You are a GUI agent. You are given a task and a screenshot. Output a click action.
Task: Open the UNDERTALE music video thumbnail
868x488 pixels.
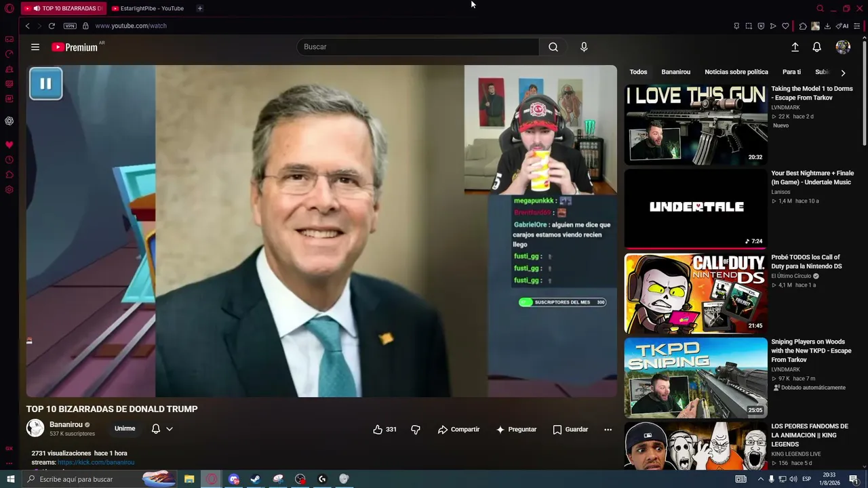[696, 209]
